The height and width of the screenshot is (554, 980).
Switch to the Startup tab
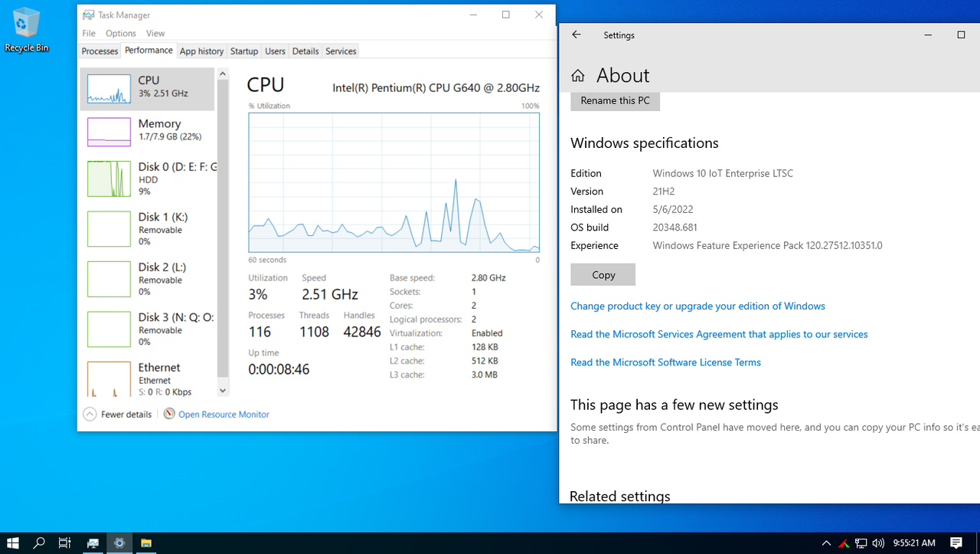[244, 51]
